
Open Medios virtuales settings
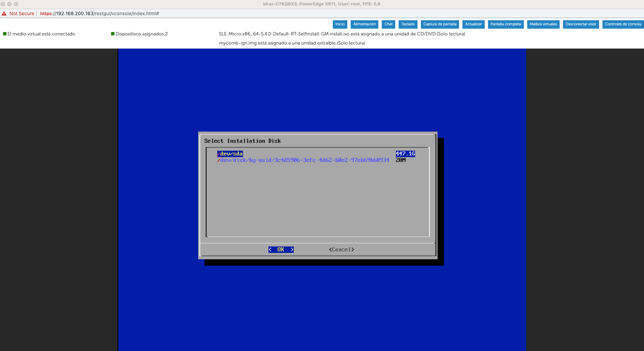click(543, 24)
